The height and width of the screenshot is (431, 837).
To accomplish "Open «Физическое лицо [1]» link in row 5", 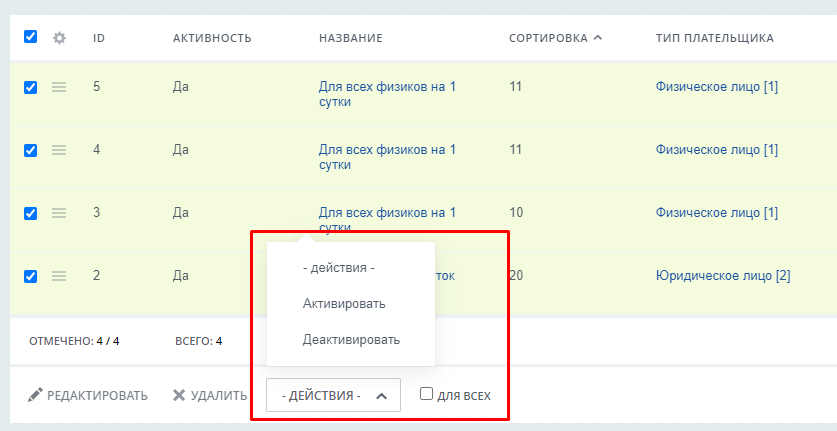I will point(717,87).
